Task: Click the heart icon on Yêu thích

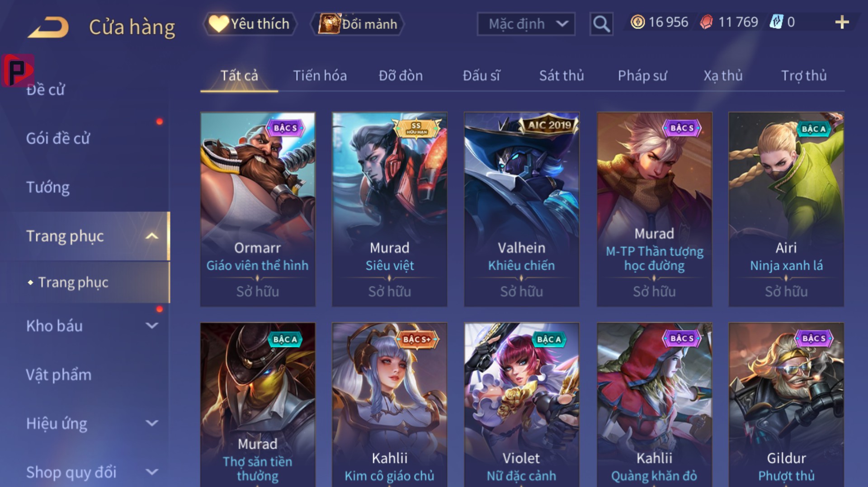Action: (x=219, y=23)
